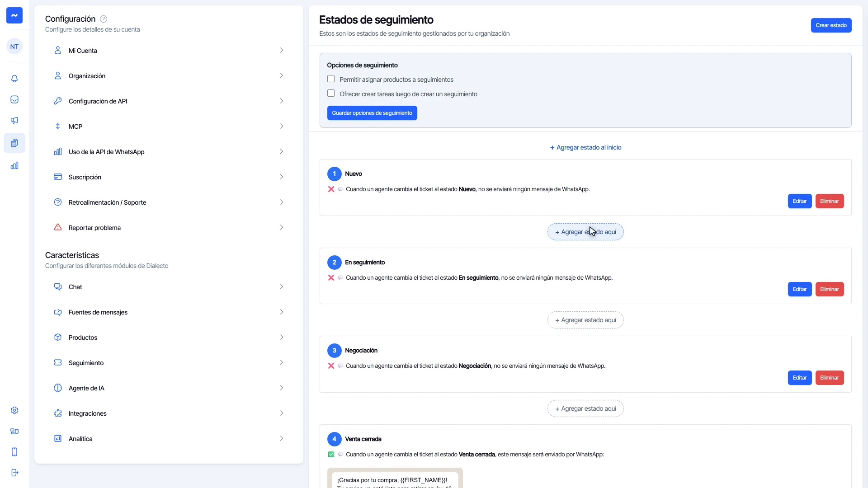Open the notifications bell icon in sidebar
The image size is (868, 488).
(x=14, y=79)
